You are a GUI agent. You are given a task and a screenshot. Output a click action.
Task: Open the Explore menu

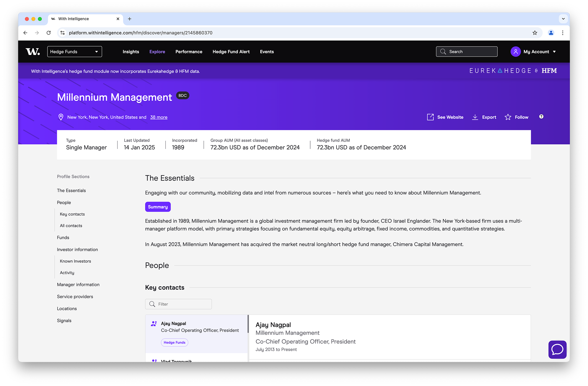(157, 52)
